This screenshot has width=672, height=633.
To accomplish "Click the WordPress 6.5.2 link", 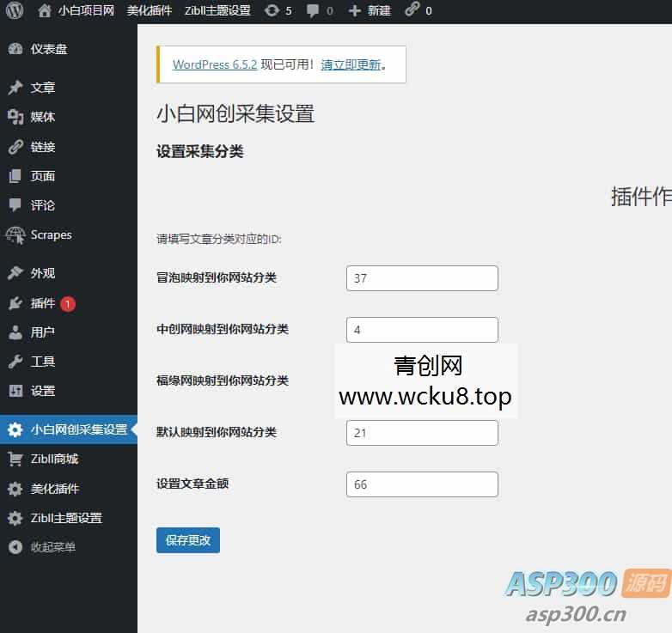I will 215,64.
